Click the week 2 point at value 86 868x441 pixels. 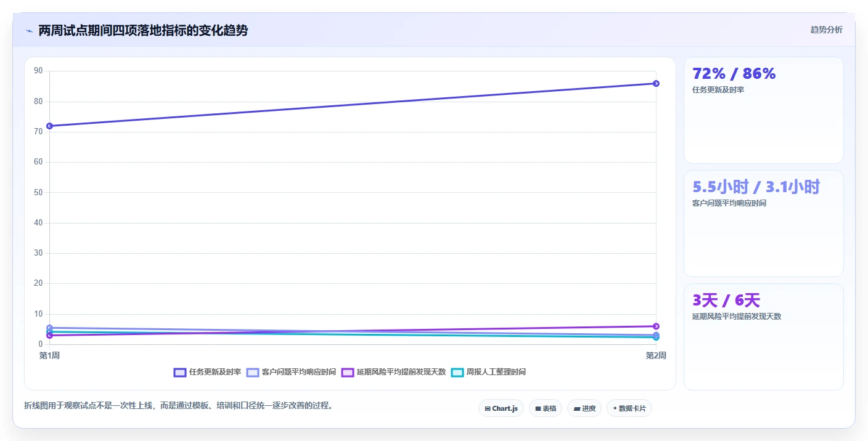click(x=656, y=84)
